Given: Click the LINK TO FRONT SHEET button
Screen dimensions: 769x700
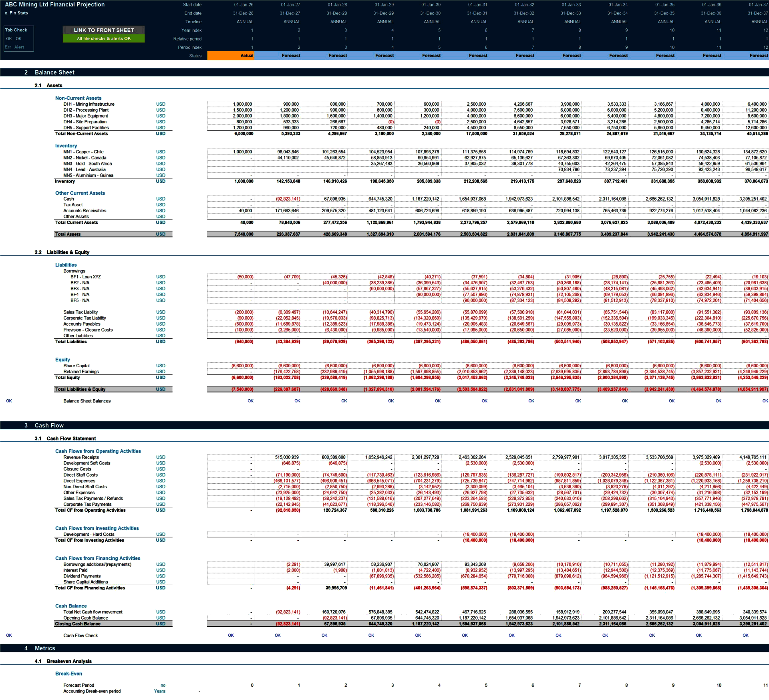Looking at the screenshot, I should (x=103, y=30).
